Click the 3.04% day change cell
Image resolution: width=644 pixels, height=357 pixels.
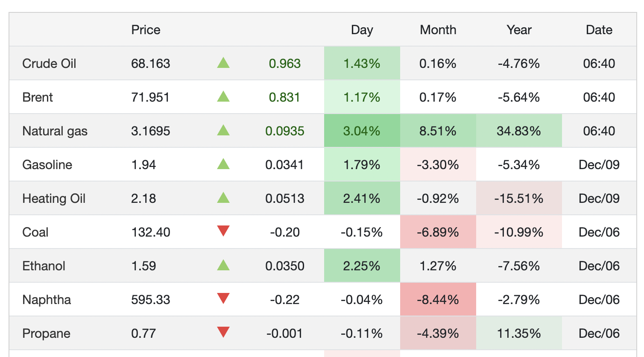[x=362, y=131]
